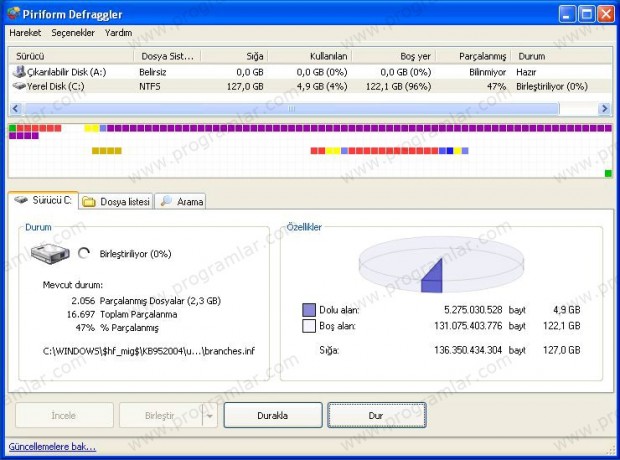Click the Belirsiz file system cell
The width and height of the screenshot is (620, 460).
coord(153,72)
